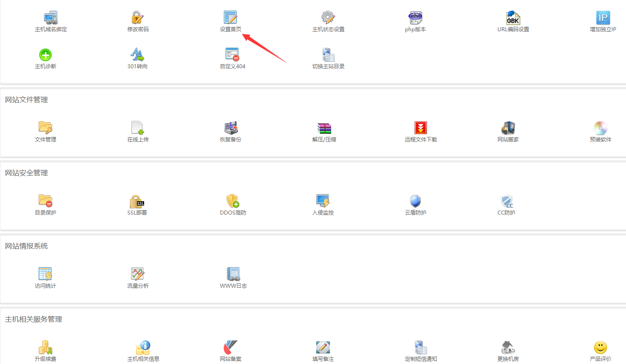Open the 网站备案 icon
The height and width of the screenshot is (364, 626).
(x=230, y=347)
